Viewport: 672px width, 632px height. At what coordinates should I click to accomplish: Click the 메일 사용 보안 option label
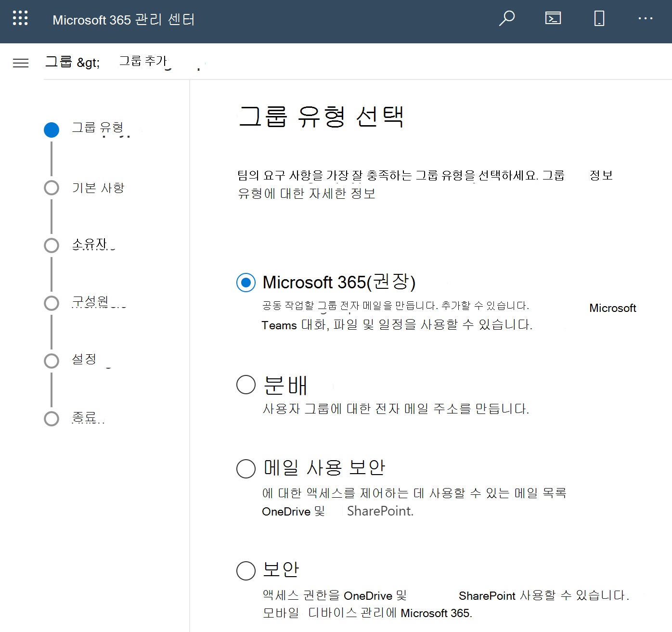click(324, 468)
